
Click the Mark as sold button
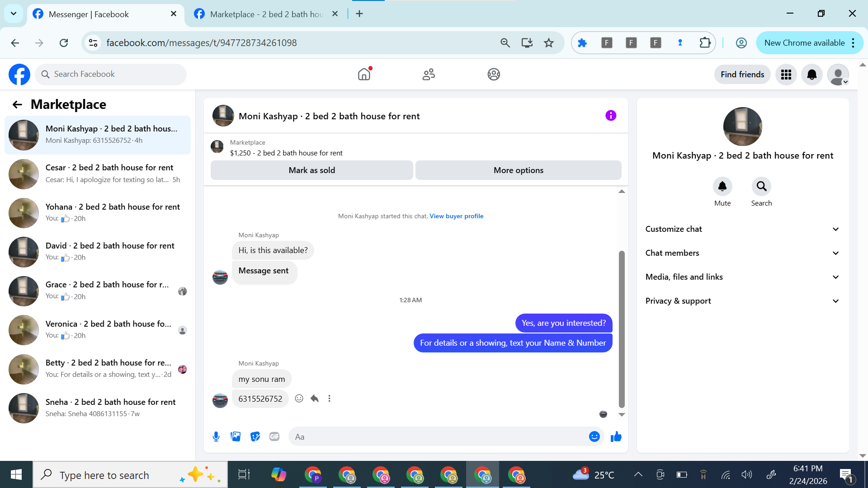311,170
